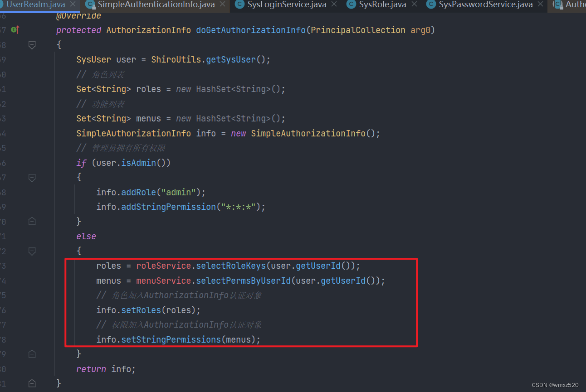Click the AuthorizationInfo return type

(x=148, y=30)
